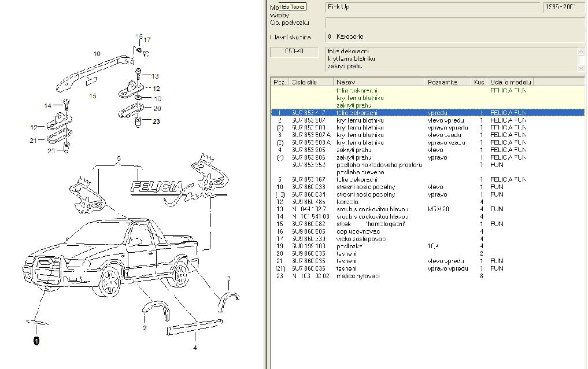The height and width of the screenshot is (369, 588).
Task: Select row zakryti prahu vpravo
Action: pos(427,157)
